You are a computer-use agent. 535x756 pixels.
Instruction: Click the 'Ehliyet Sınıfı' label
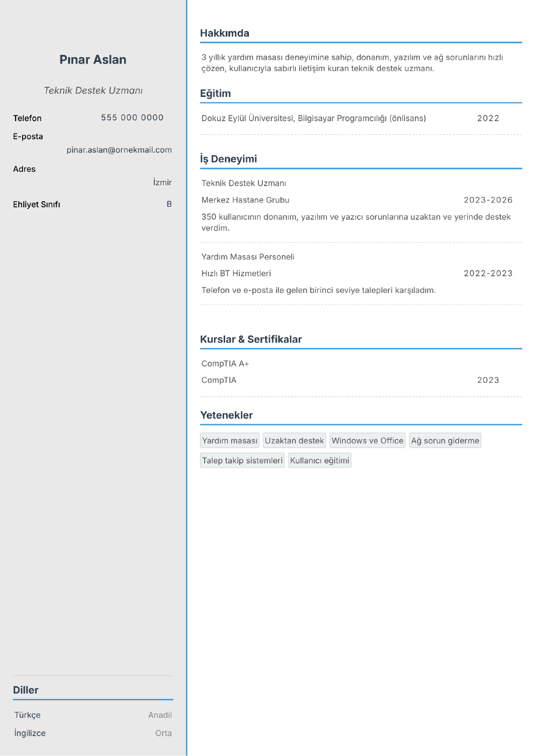(37, 205)
